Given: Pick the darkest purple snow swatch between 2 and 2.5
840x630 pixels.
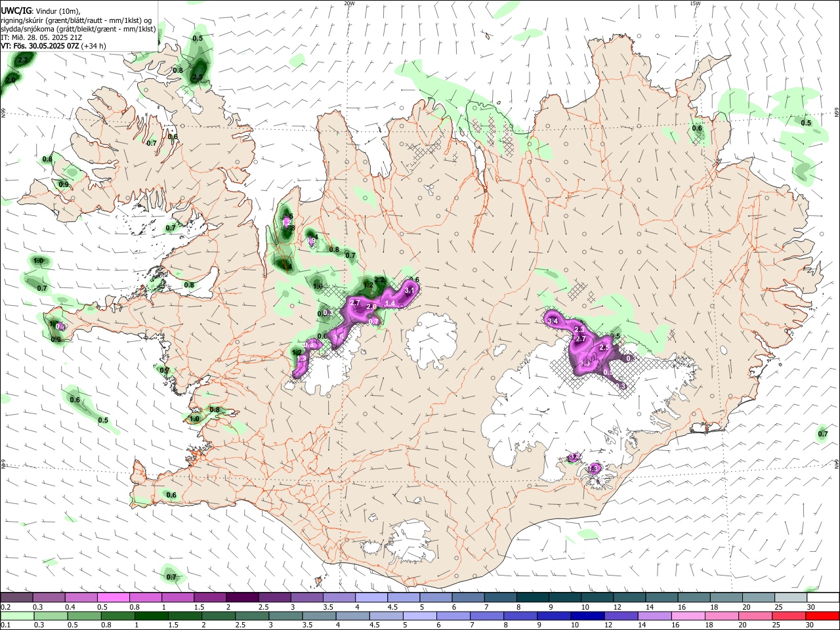Looking at the screenshot, I should tap(241, 597).
